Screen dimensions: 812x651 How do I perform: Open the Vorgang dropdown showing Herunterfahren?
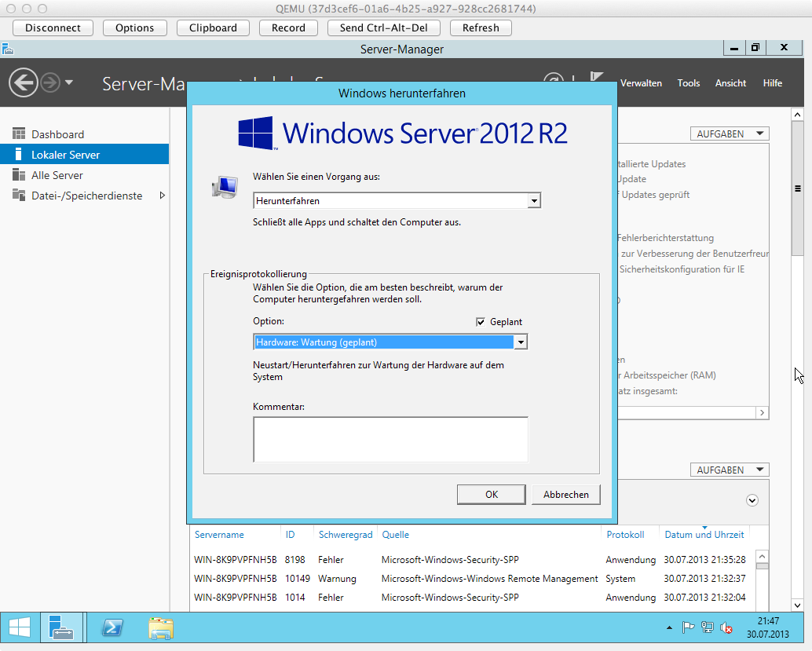click(x=397, y=200)
